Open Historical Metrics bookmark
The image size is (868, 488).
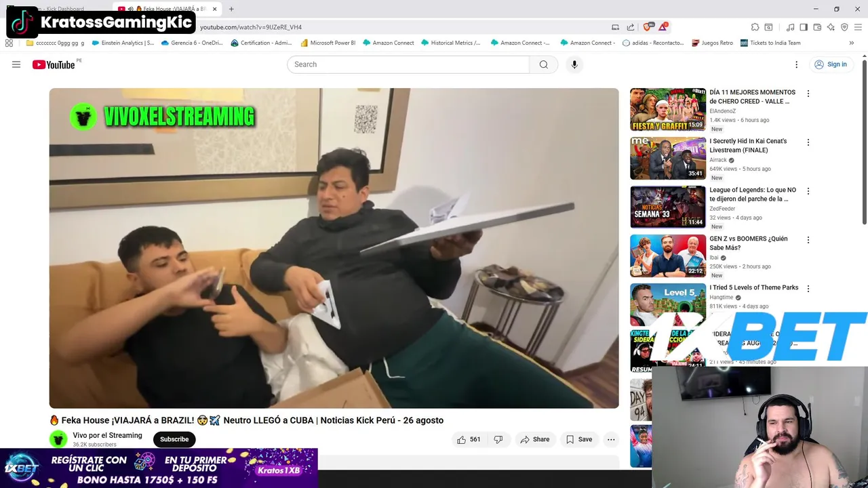[450, 43]
